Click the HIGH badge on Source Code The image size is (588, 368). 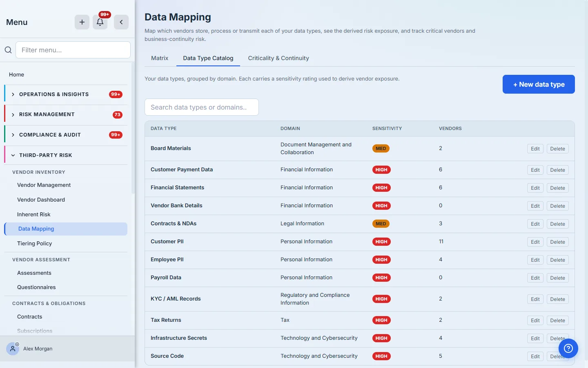point(381,356)
